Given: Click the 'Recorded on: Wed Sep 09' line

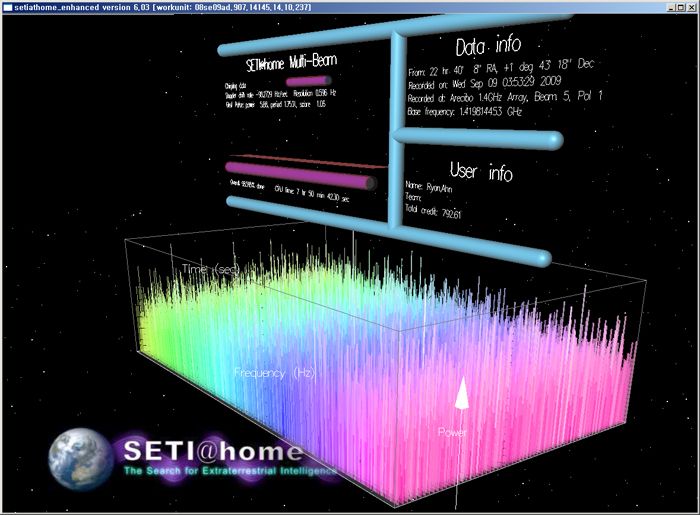Looking at the screenshot, I should [x=484, y=83].
